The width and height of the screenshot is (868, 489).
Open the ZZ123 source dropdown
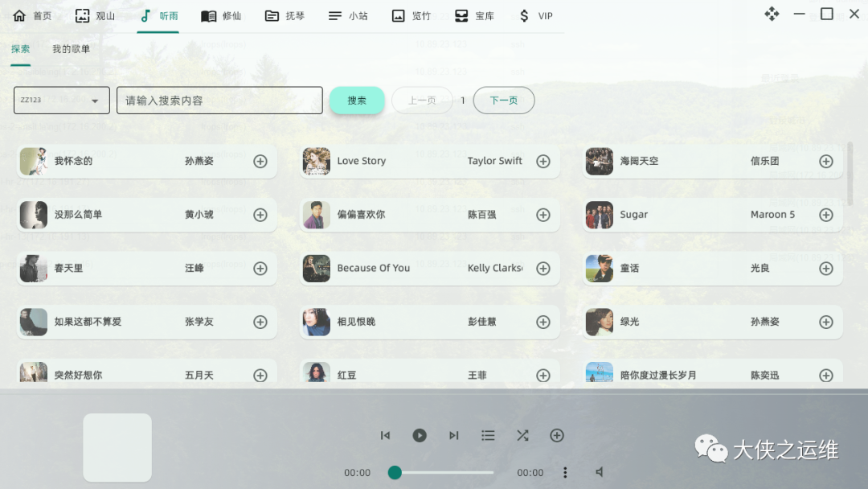[61, 101]
